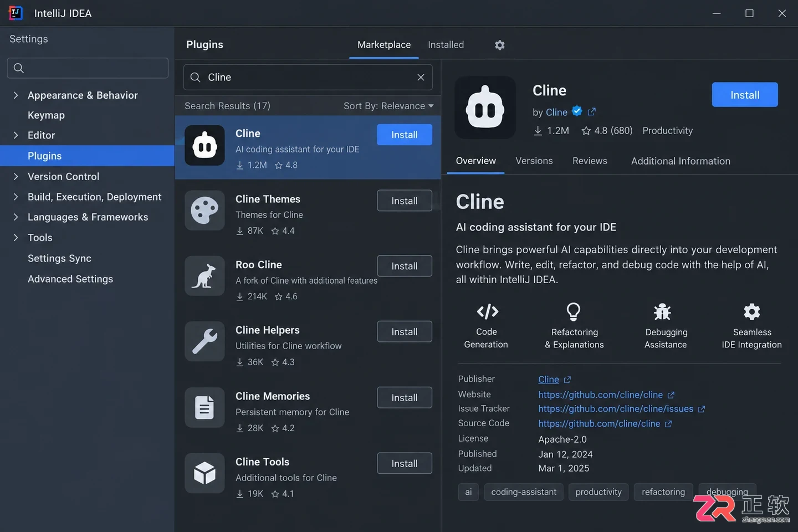This screenshot has height=532, width=798.
Task: Clear the Cline search text
Action: click(x=421, y=78)
